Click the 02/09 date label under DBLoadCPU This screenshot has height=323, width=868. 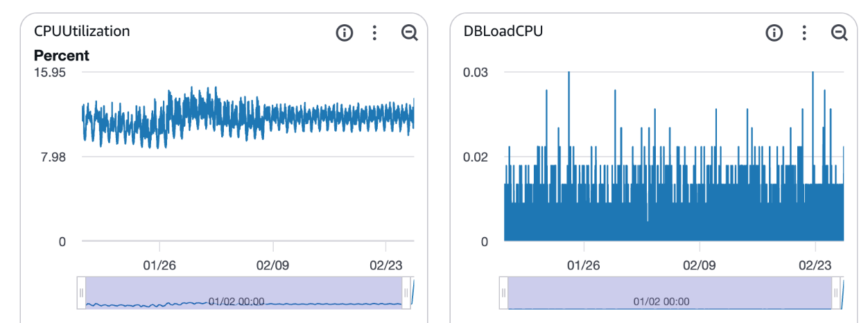(x=699, y=265)
